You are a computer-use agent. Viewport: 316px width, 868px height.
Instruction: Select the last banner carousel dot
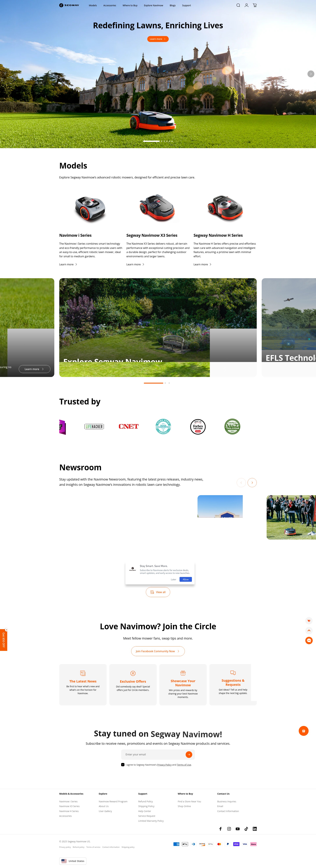[169, 383]
